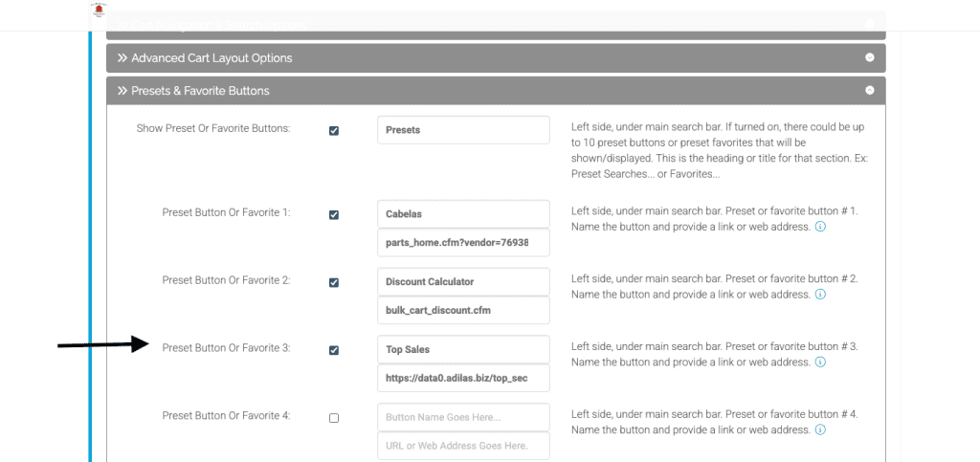980x462 pixels.
Task: Select the Cabelas button name field
Action: [x=463, y=214]
